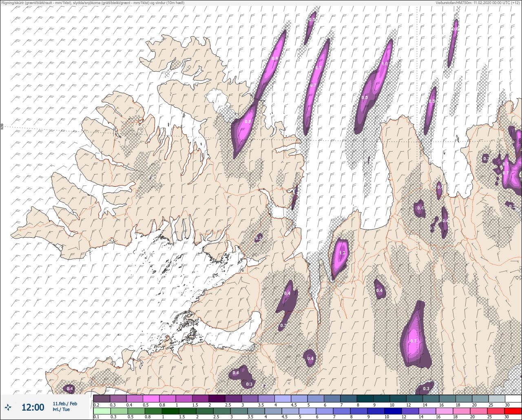
Task: Pick bottom-row red swatch labelled 30
Action: click(x=513, y=411)
